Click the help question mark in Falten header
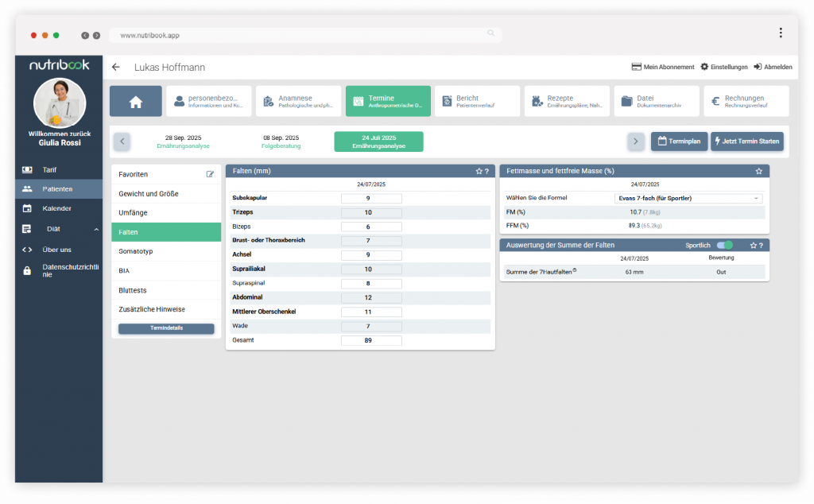Viewport: 814px width, 504px height. [486, 171]
